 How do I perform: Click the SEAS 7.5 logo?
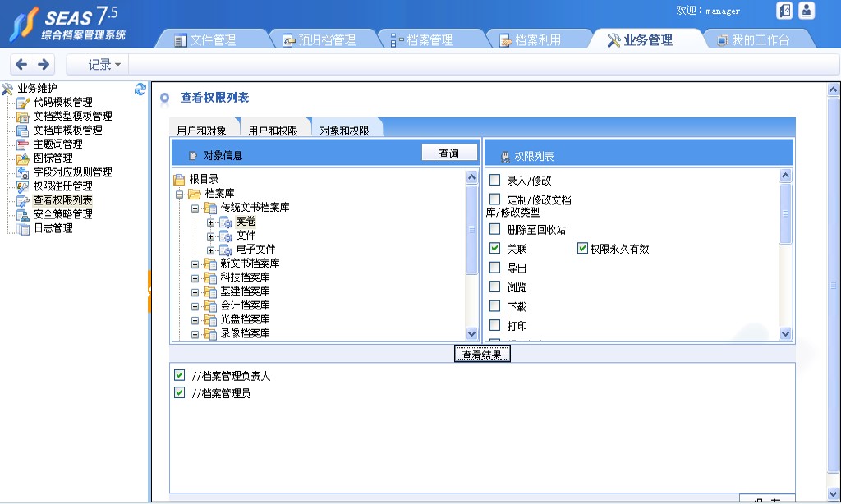tap(67, 24)
